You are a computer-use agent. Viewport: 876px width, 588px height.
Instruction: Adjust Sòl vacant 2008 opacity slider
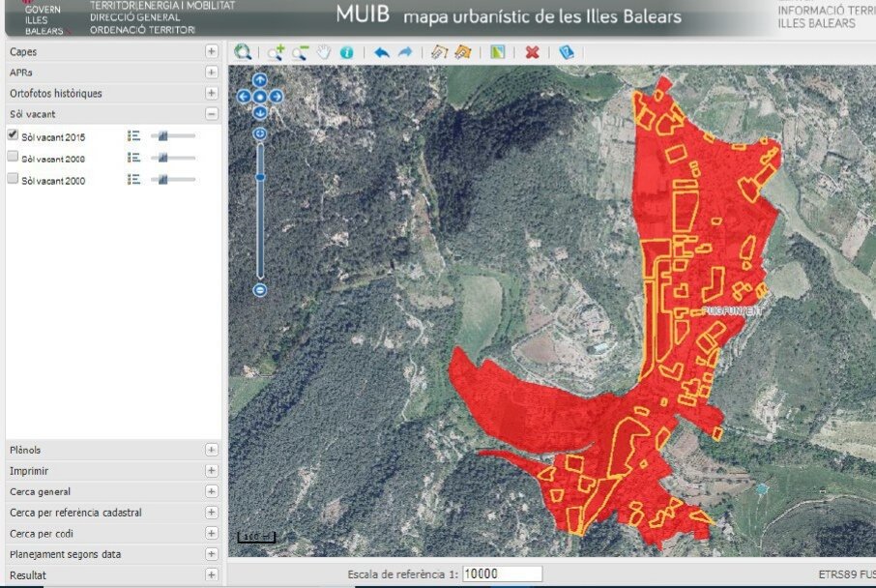pyautogui.click(x=163, y=158)
